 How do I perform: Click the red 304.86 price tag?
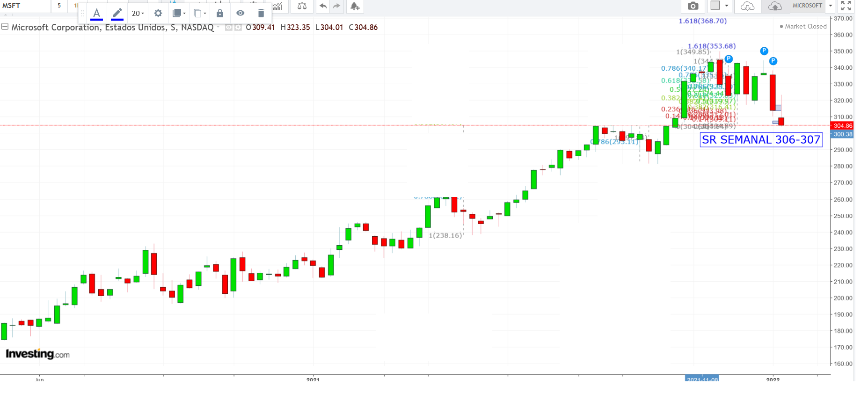click(842, 126)
